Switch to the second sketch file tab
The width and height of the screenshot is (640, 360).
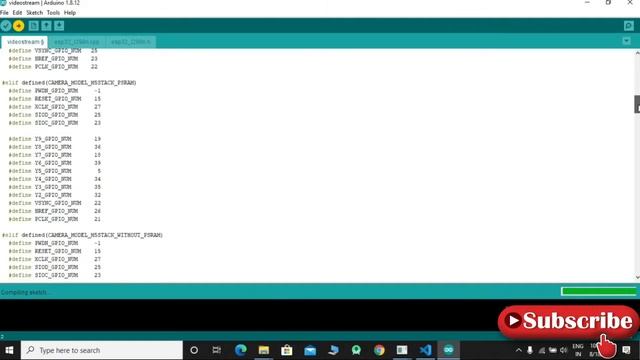click(77, 42)
